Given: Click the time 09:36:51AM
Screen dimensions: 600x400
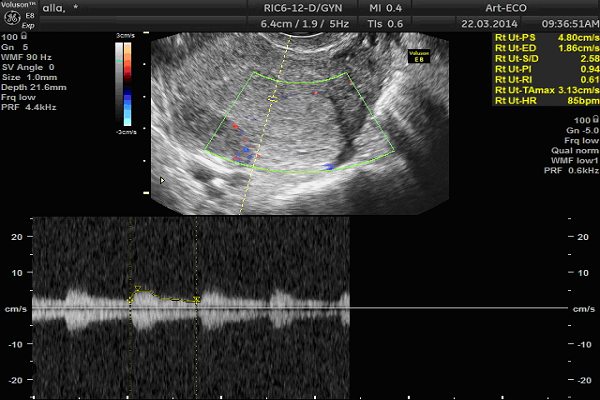Looking at the screenshot, I should [571, 24].
